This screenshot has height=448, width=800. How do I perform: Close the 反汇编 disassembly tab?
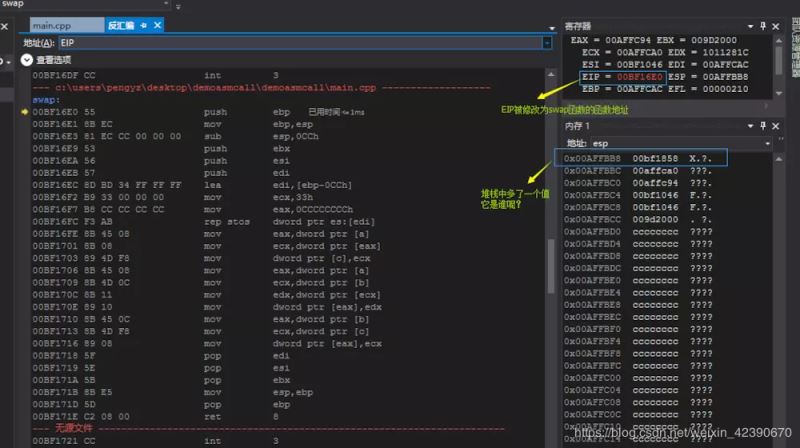pos(157,24)
